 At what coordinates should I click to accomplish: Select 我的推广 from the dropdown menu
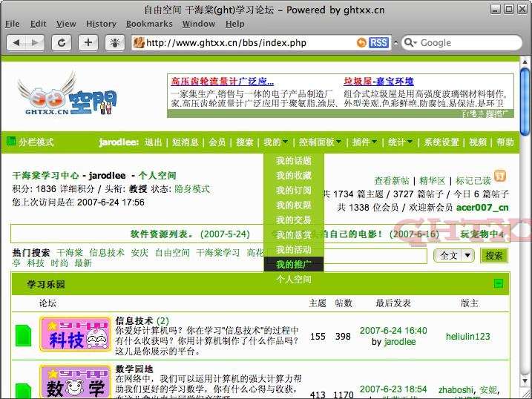(x=293, y=264)
